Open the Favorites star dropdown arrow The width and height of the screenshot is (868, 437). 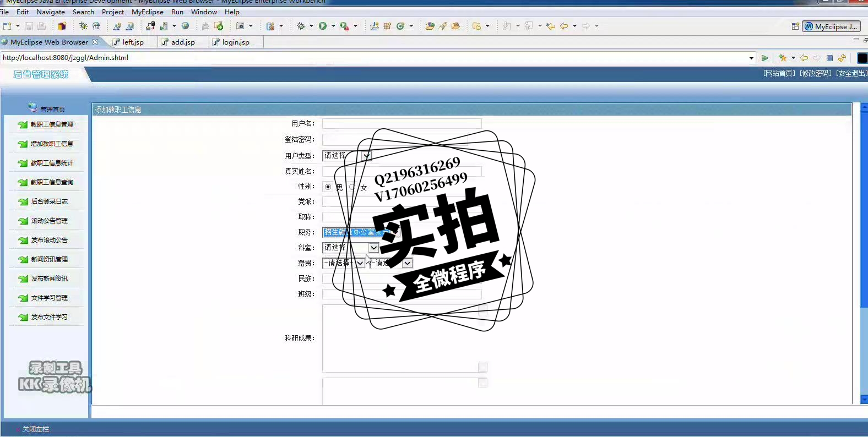[793, 58]
